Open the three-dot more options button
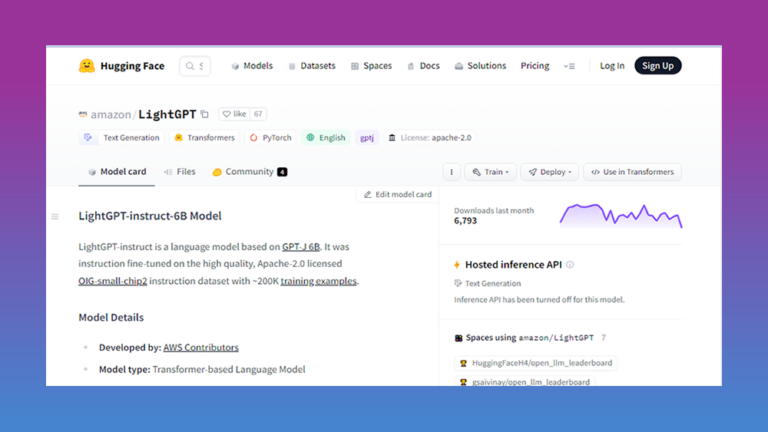The width and height of the screenshot is (768, 432). [x=452, y=172]
